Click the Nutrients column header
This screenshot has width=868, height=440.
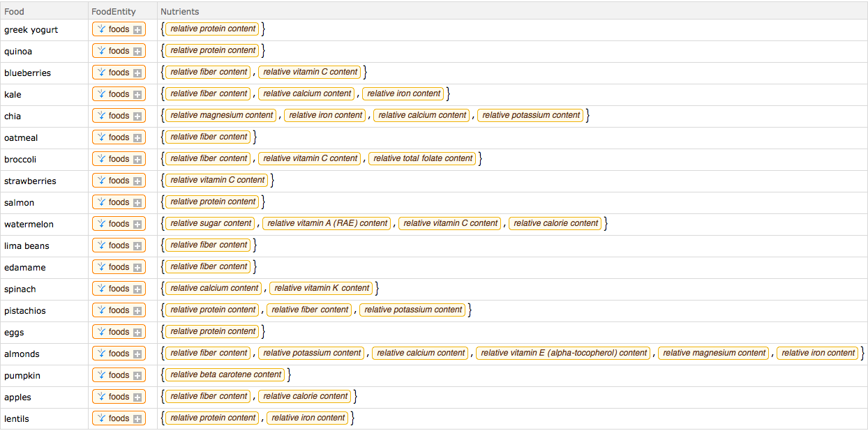click(x=179, y=11)
